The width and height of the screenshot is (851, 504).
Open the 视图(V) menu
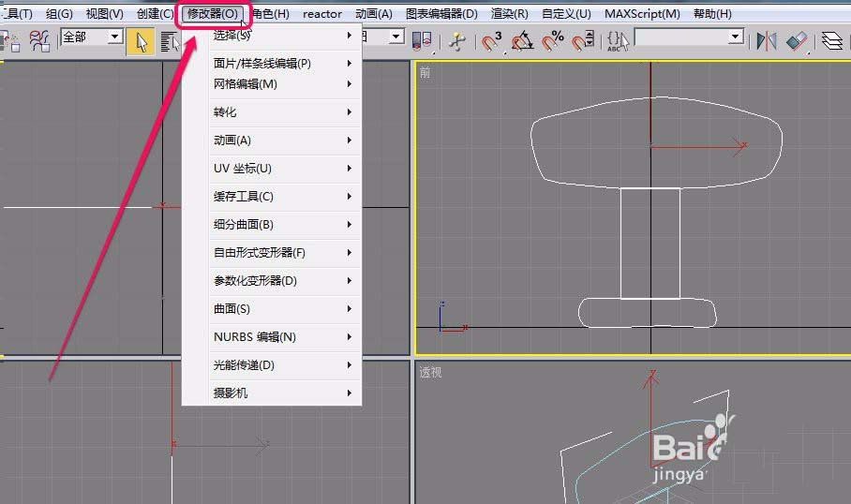[x=105, y=14]
